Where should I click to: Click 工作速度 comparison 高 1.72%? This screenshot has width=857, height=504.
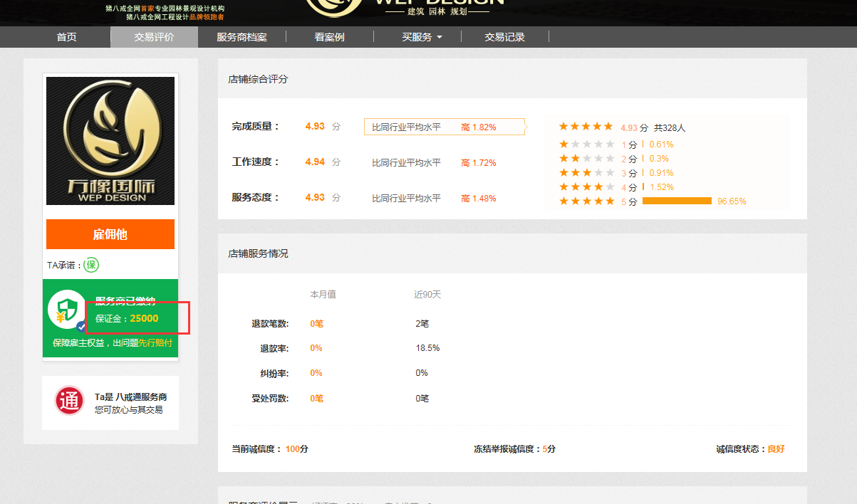[478, 163]
